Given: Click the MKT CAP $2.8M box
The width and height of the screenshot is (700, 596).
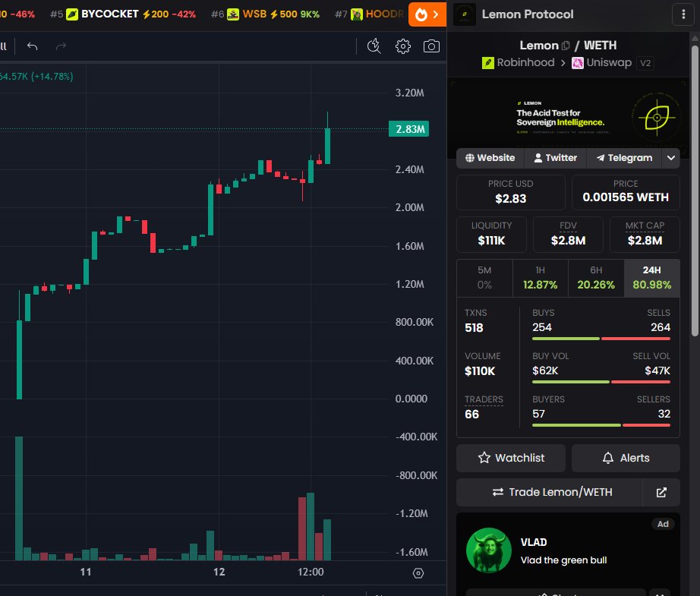Looking at the screenshot, I should point(645,234).
